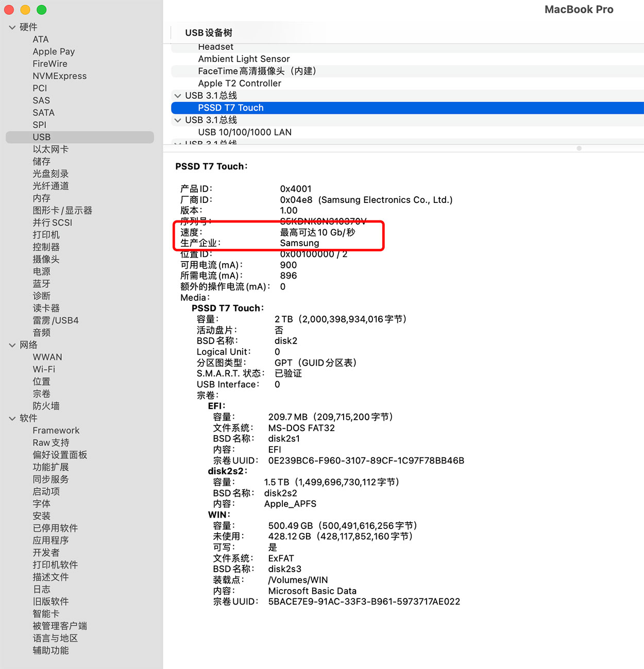Viewport: 644px width, 669px height.
Task: Click the USB设备树 column header
Action: 209,33
